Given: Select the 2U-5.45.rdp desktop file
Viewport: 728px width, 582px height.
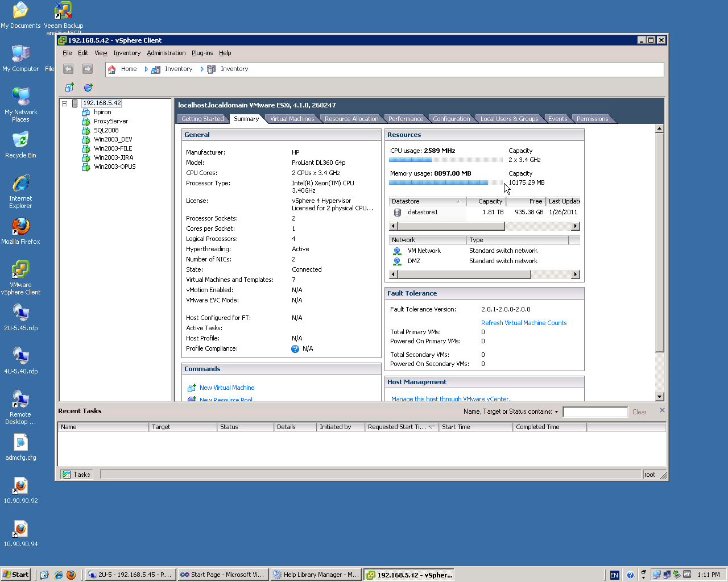Looking at the screenshot, I should [x=20, y=318].
